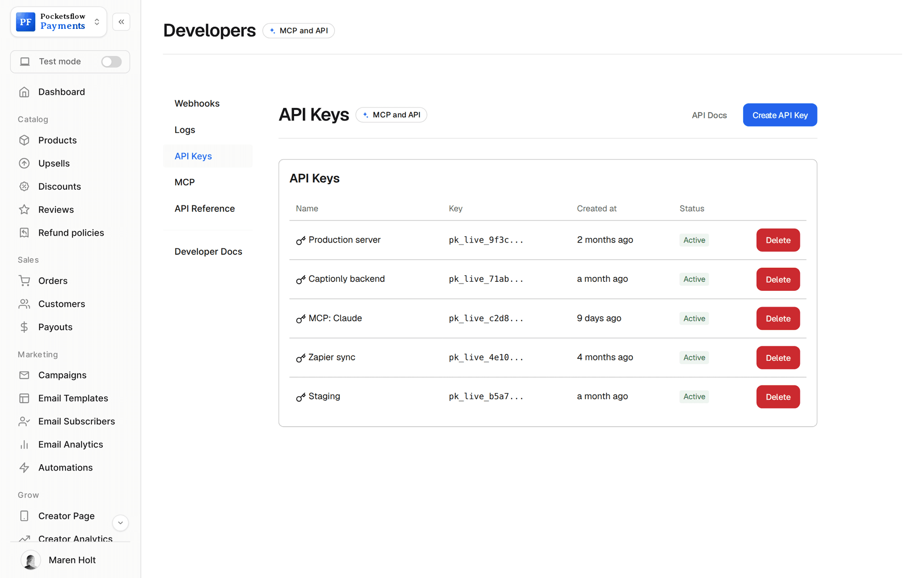924x578 pixels.
Task: Click the Payouts dollar icon
Action: [24, 327]
